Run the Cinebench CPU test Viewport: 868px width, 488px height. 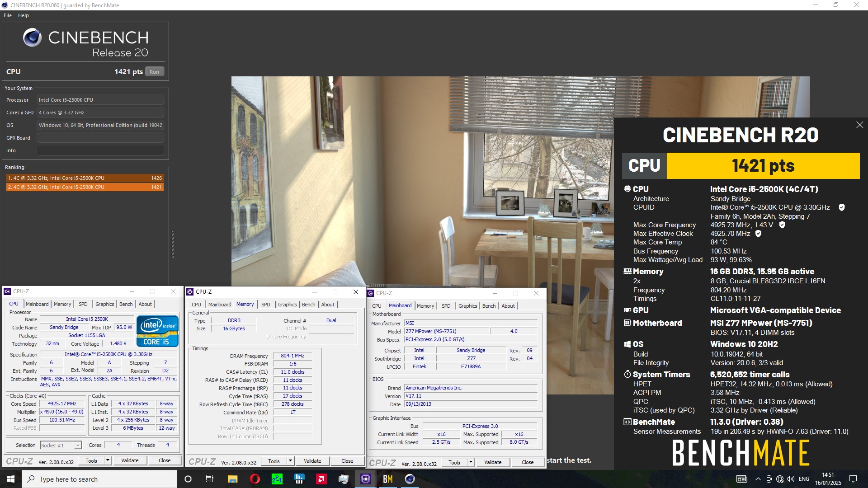coord(154,72)
